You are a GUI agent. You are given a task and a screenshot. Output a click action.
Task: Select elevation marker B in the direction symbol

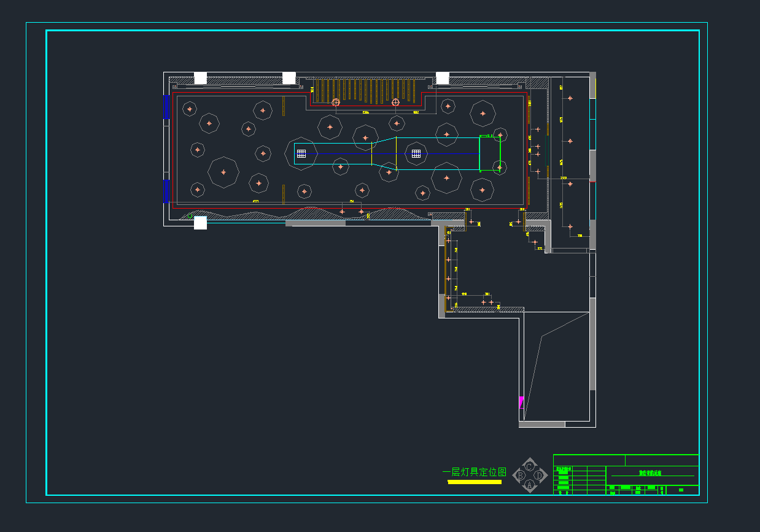[x=521, y=476]
